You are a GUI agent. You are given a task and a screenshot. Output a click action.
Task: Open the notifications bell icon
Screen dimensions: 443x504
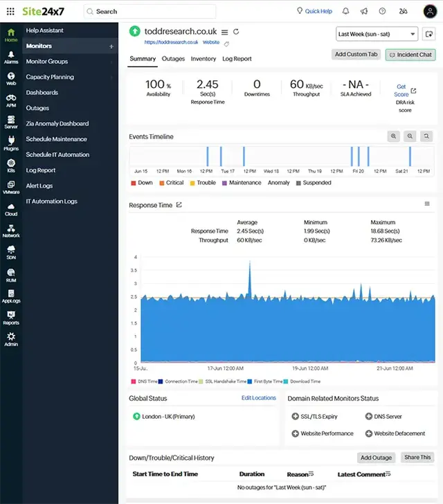[x=345, y=11]
